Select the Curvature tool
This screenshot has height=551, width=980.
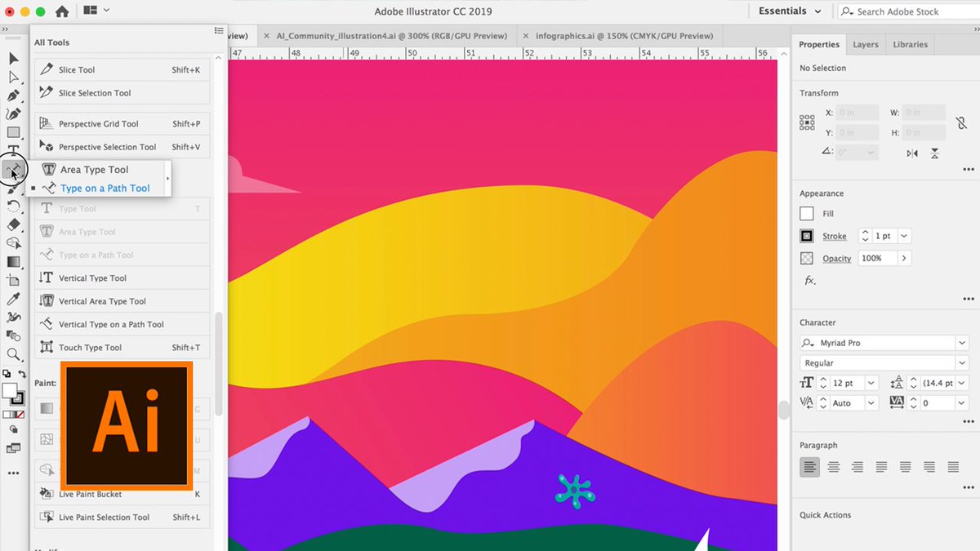pyautogui.click(x=13, y=114)
